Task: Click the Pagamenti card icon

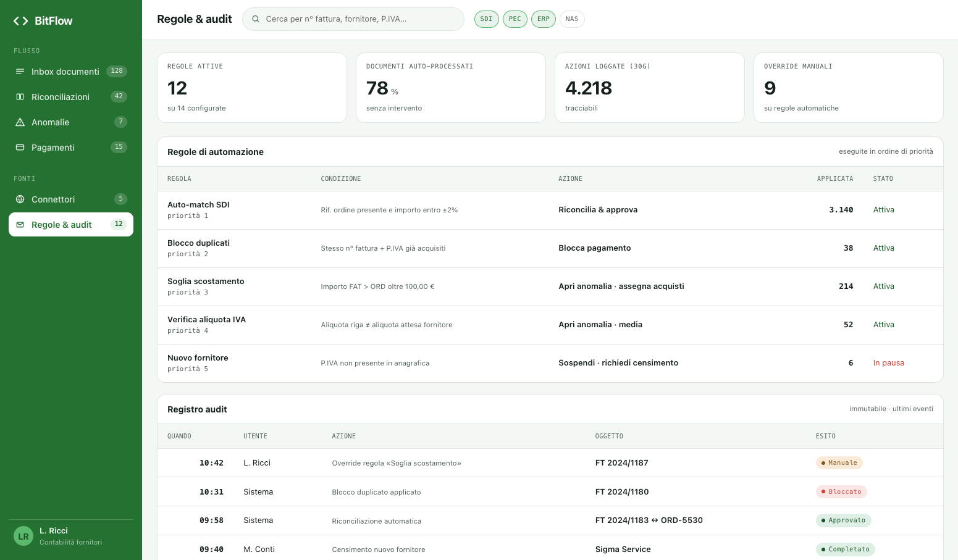Action: click(x=20, y=148)
